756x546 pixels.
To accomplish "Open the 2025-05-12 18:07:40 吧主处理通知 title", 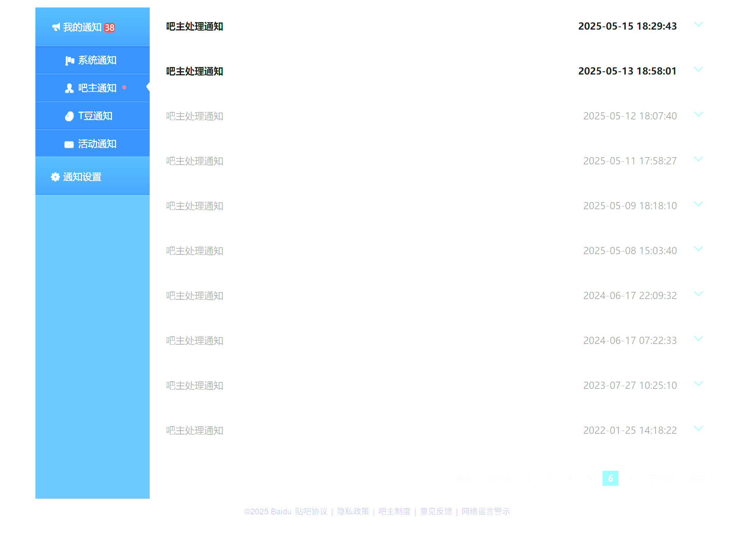I will [x=195, y=116].
